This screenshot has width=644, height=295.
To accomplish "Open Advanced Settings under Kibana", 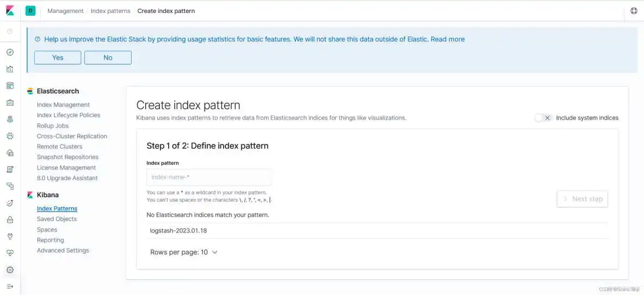I will (63, 250).
